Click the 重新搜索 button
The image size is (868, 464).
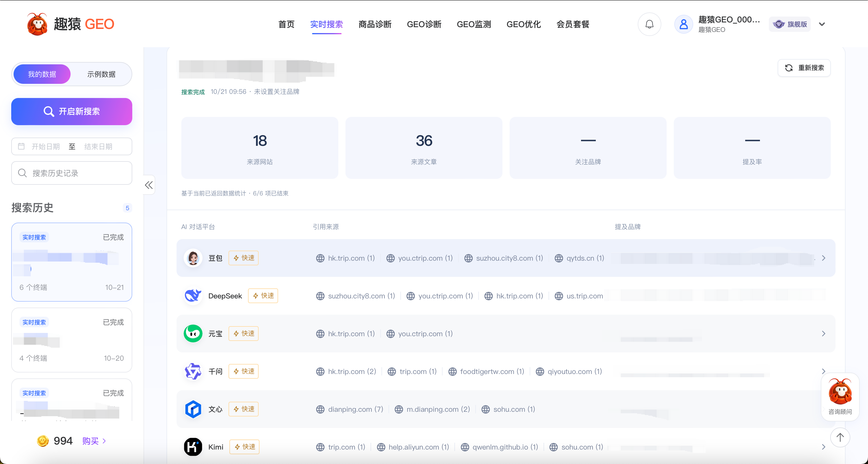coord(804,68)
